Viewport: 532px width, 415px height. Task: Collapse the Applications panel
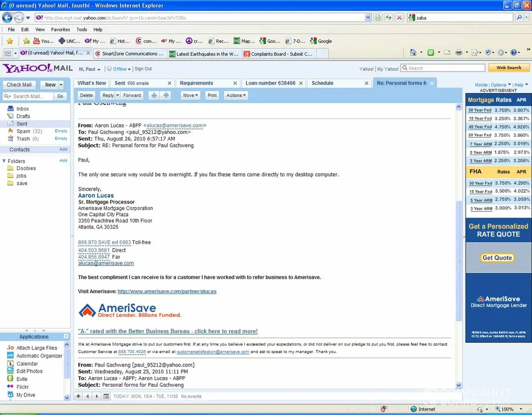coord(66,336)
